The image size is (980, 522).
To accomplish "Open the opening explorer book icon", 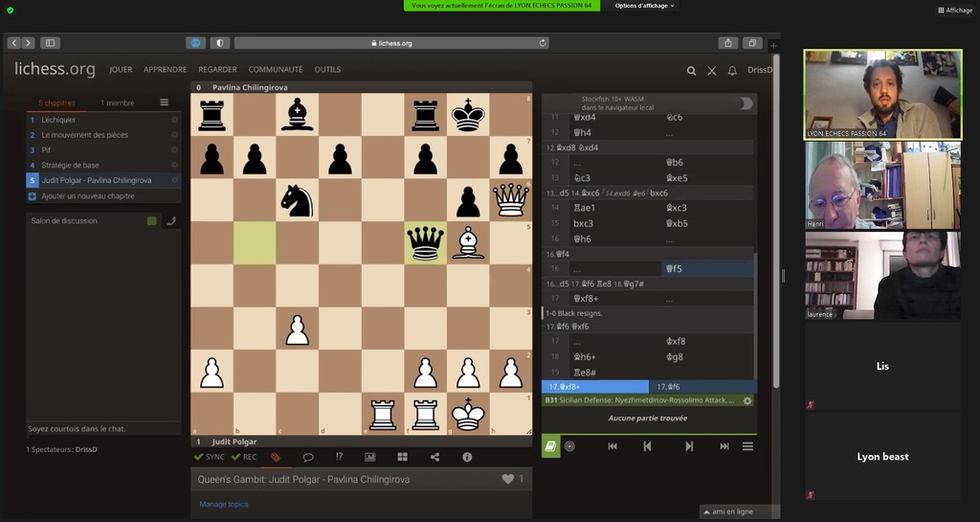I will (550, 446).
